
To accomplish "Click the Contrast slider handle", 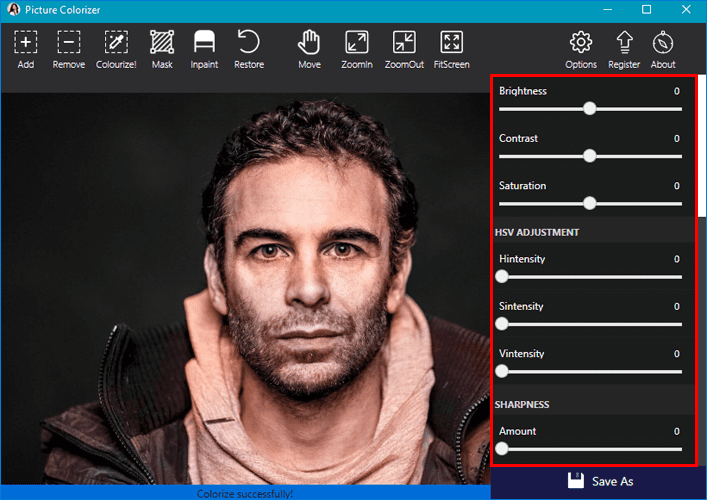I will click(x=589, y=156).
